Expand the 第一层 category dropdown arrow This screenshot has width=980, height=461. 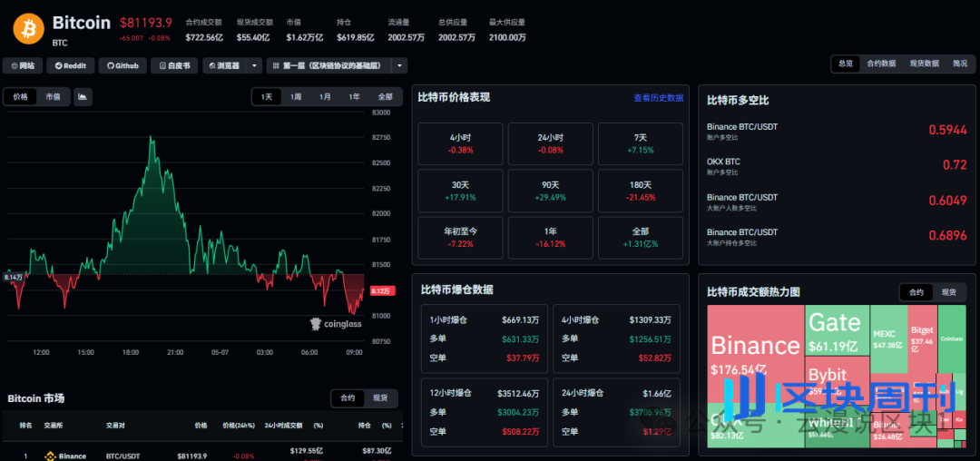click(399, 65)
